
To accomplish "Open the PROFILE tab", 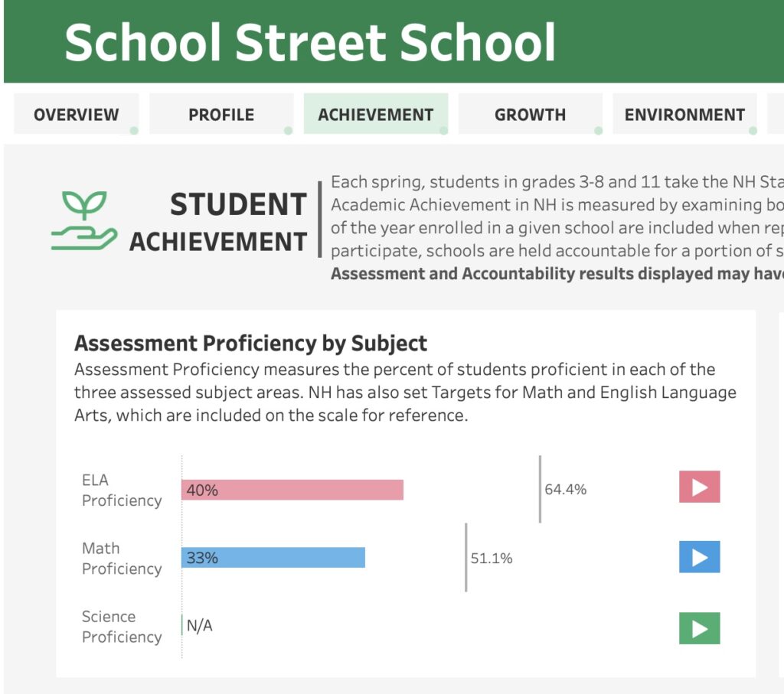I will (221, 114).
